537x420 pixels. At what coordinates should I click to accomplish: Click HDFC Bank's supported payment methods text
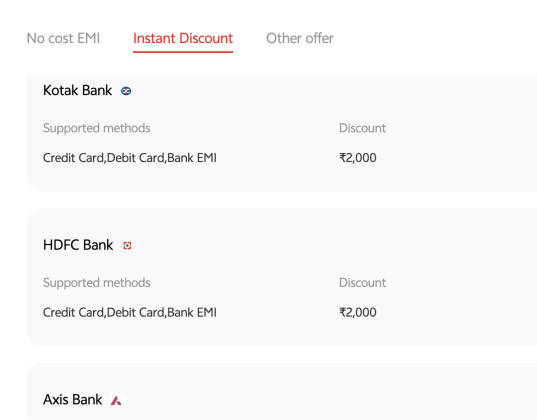coord(130,312)
